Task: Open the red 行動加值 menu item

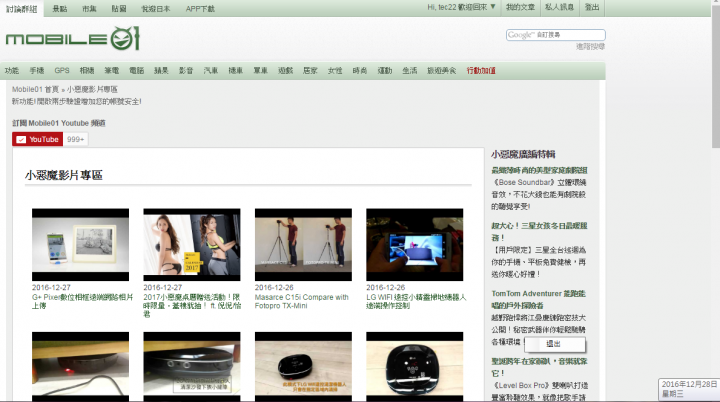Action: pyautogui.click(x=481, y=70)
